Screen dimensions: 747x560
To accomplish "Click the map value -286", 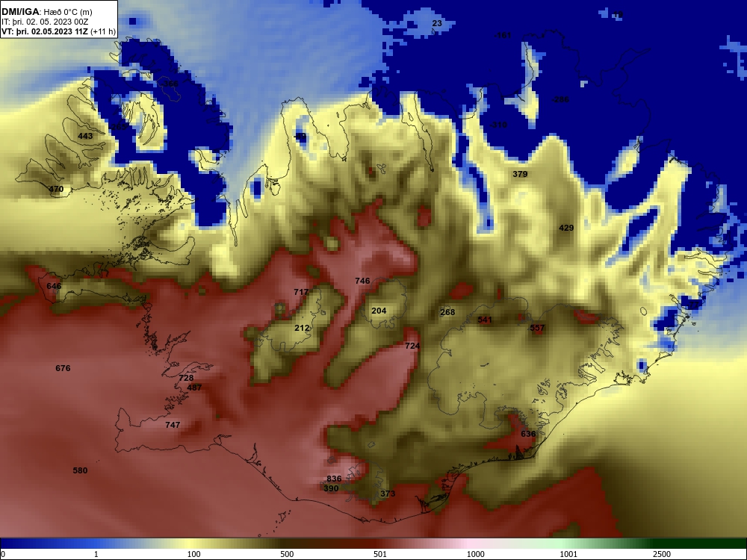I will pos(560,99).
